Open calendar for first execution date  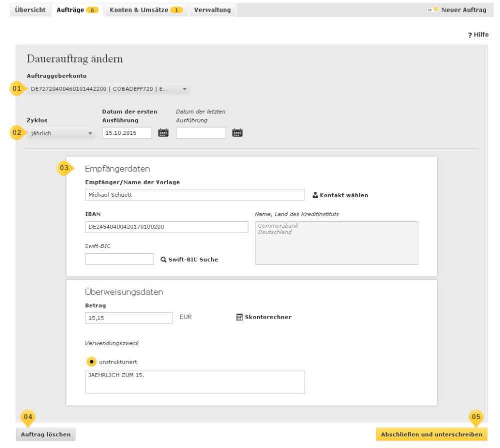coord(163,133)
